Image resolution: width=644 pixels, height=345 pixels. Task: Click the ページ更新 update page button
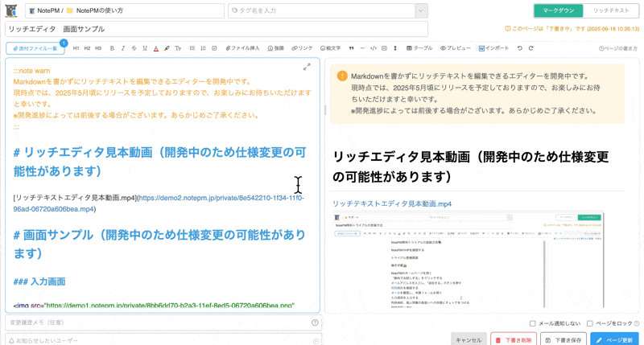coord(615,339)
